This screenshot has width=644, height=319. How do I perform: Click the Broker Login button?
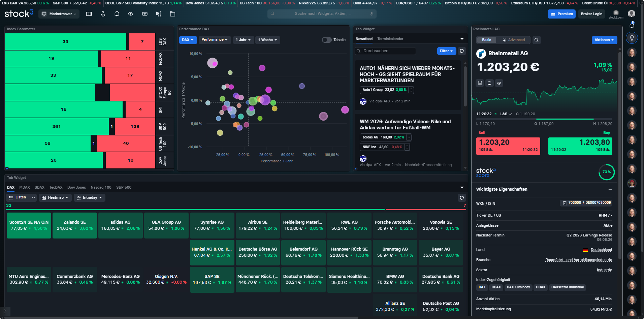tap(591, 14)
